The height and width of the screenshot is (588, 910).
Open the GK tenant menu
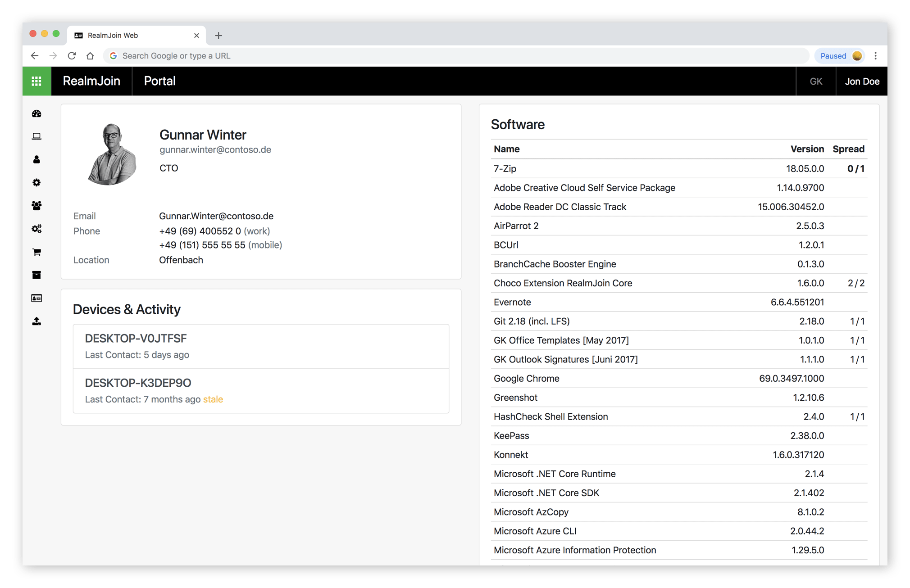816,81
